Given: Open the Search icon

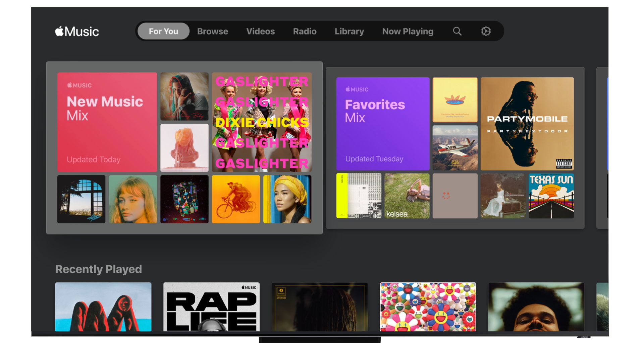Looking at the screenshot, I should 457,31.
